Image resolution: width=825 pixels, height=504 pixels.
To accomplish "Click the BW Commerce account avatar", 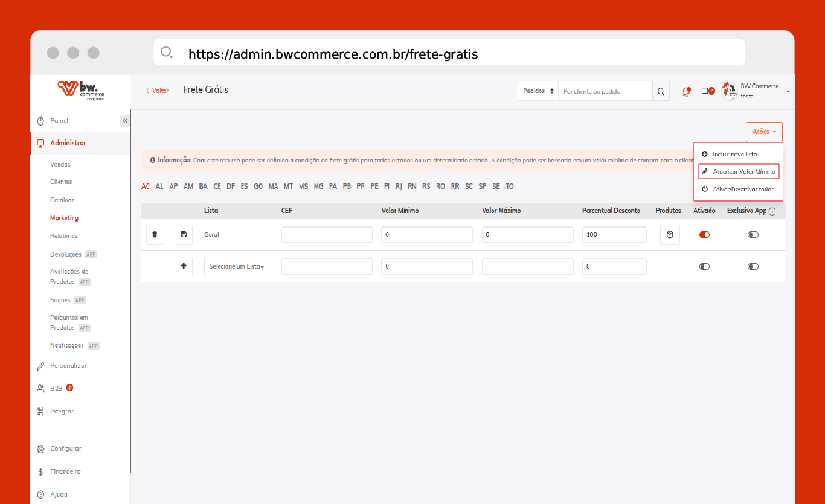I will 730,91.
